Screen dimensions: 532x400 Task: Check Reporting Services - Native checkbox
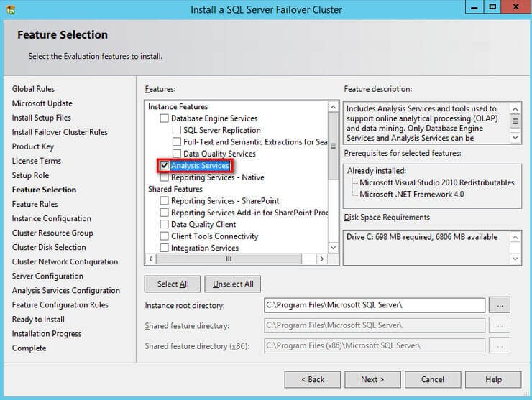pos(164,177)
